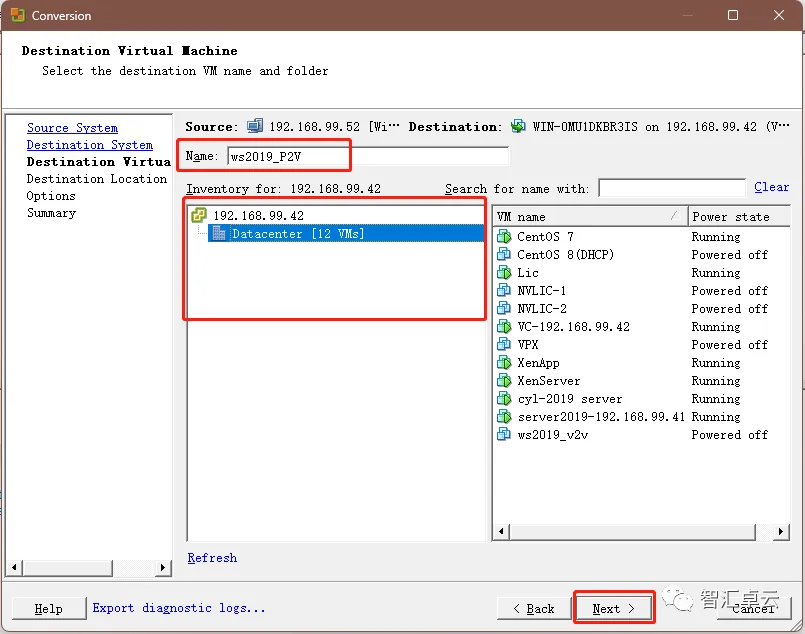805x634 pixels.
Task: Click Running status of XenApp
Action: pyautogui.click(x=716, y=363)
